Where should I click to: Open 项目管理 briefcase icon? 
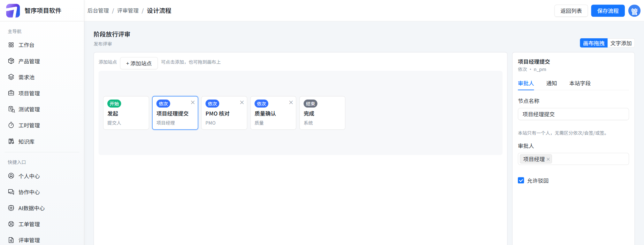11,93
